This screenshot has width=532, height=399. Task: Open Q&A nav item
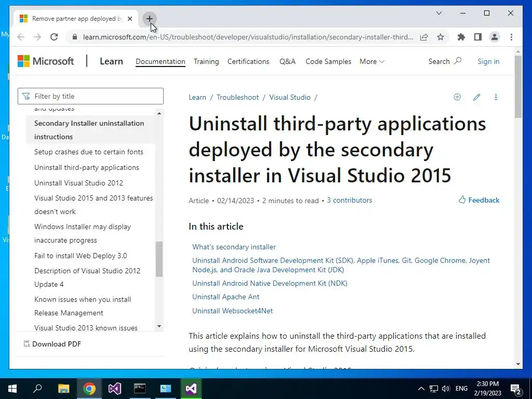287,61
